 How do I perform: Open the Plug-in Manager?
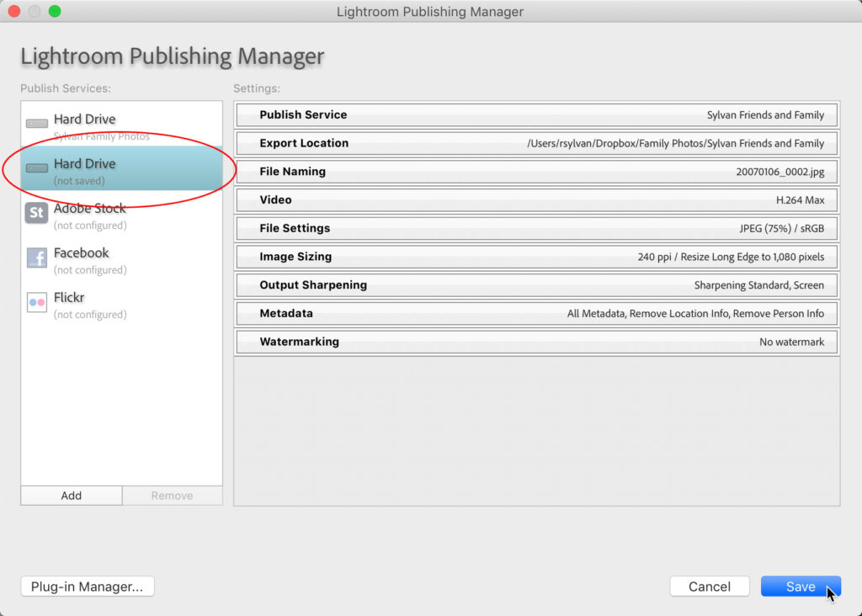87,586
